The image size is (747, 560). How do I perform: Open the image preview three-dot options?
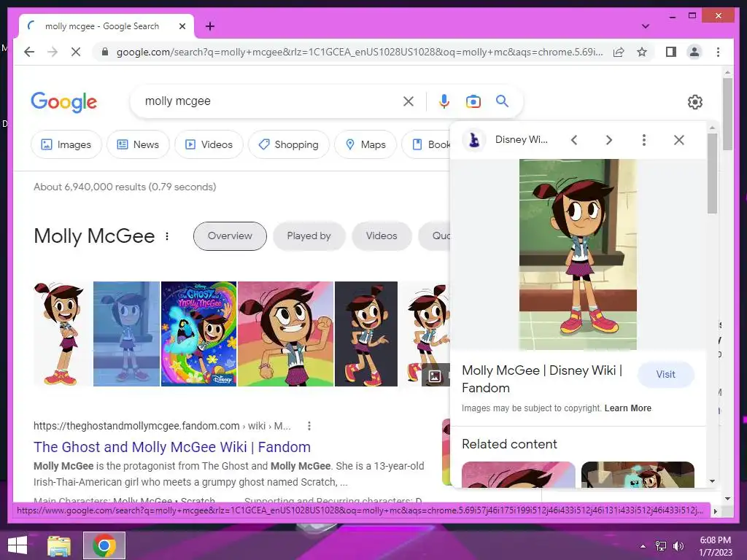click(x=643, y=140)
